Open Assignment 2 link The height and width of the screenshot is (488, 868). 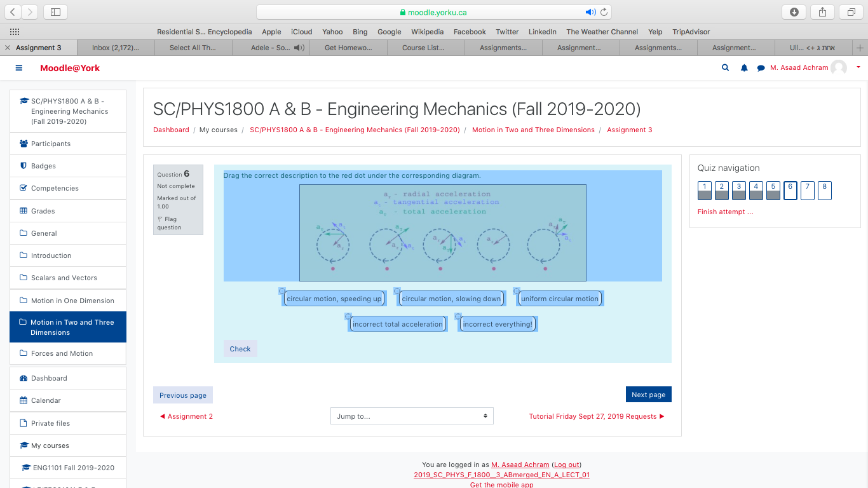pos(186,416)
